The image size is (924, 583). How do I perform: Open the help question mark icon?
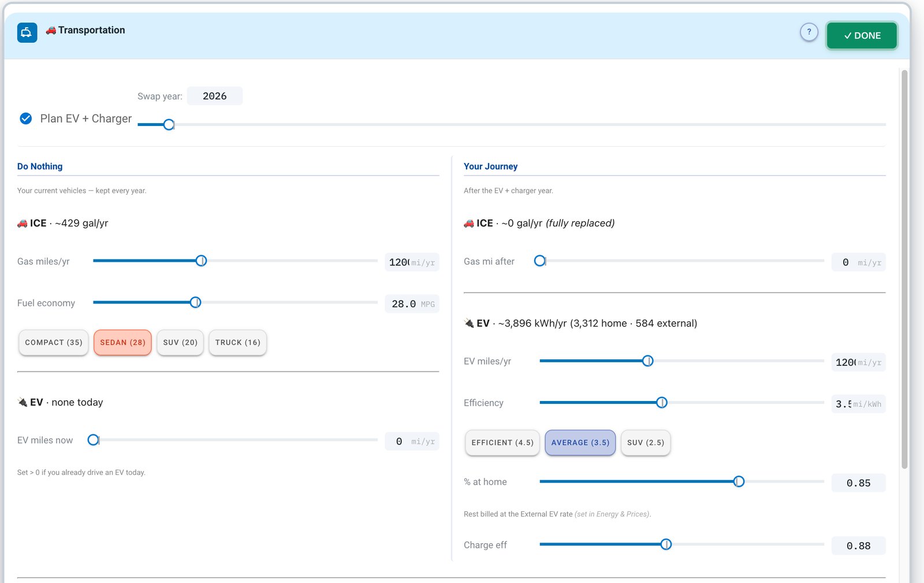(809, 32)
